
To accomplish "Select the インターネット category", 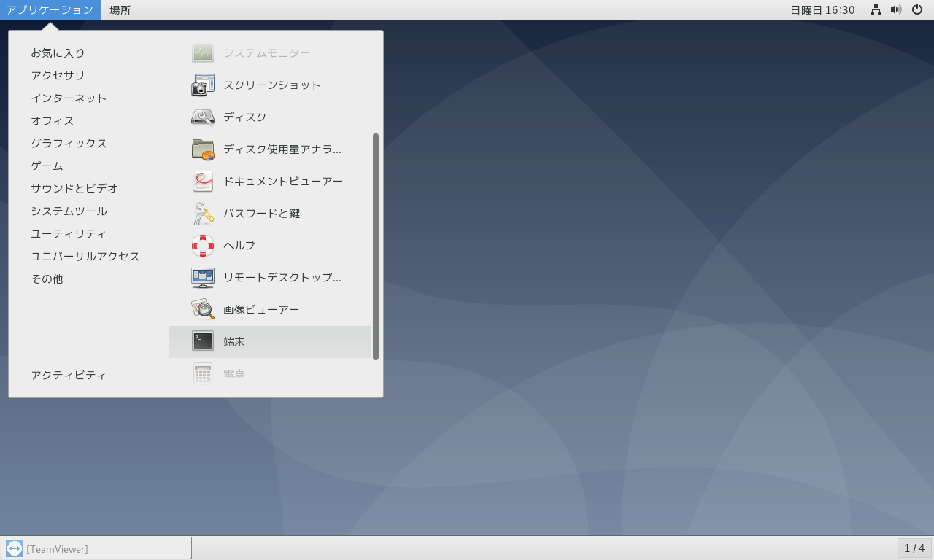I will pos(69,98).
